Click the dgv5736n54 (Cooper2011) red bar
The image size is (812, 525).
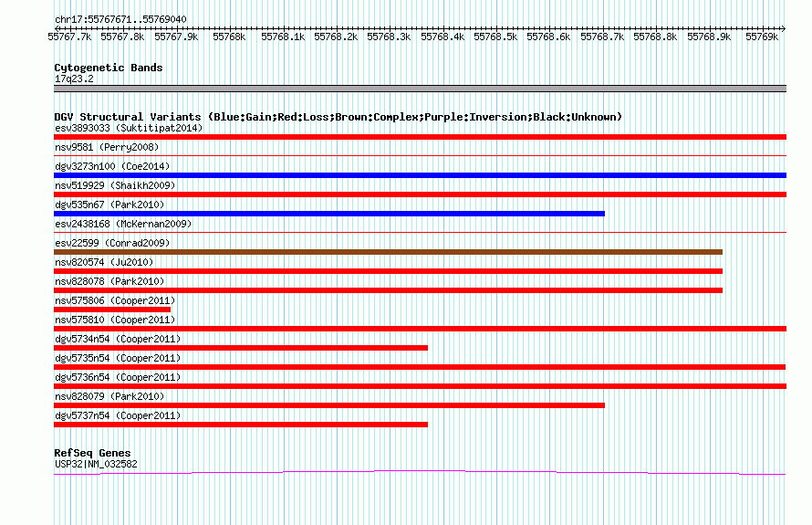click(x=420, y=386)
